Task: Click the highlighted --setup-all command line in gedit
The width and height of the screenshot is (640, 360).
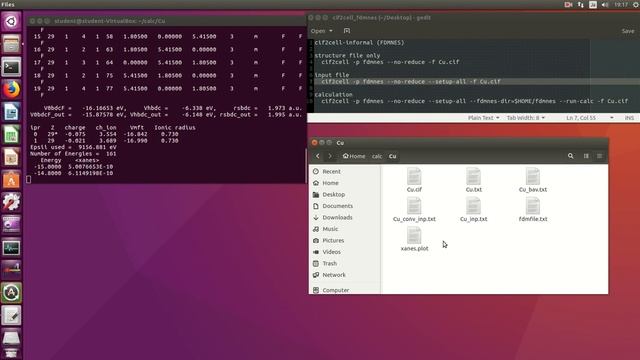Action: (x=411, y=82)
